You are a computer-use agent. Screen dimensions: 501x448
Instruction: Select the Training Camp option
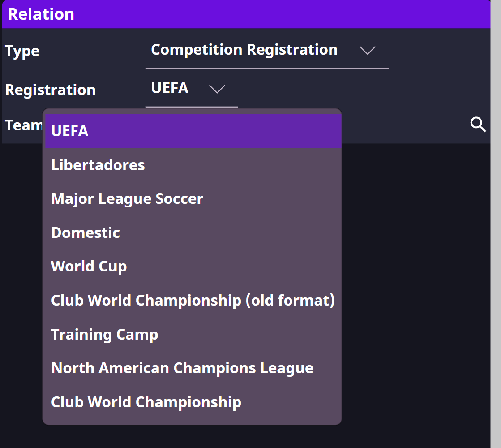click(104, 334)
